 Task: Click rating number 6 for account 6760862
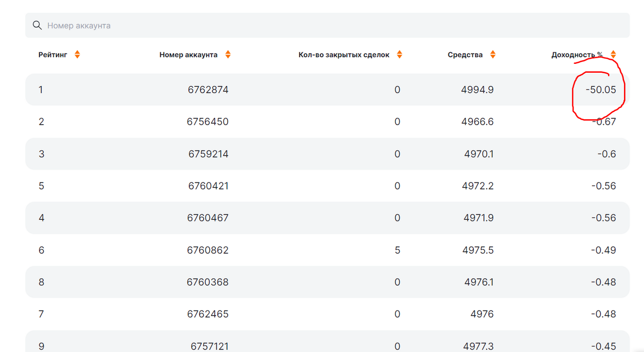(41, 250)
